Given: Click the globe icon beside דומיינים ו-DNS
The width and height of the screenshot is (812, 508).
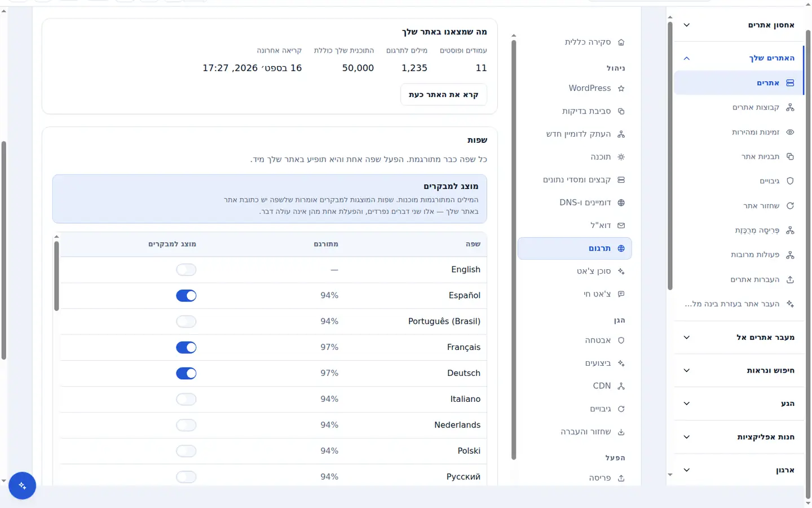Looking at the screenshot, I should pyautogui.click(x=621, y=203).
